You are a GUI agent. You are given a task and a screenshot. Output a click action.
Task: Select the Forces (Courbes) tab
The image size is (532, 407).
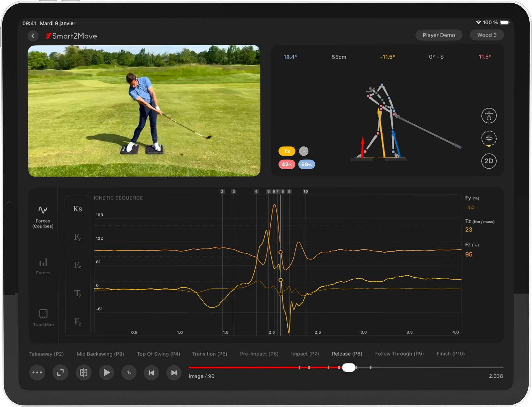point(43,217)
